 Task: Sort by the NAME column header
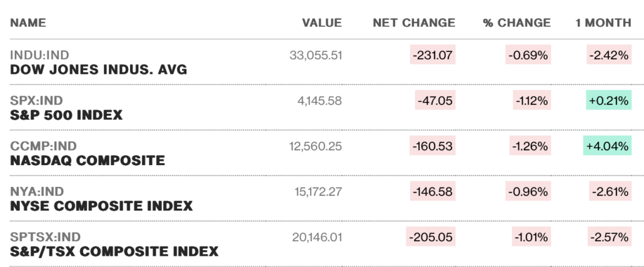click(x=28, y=23)
